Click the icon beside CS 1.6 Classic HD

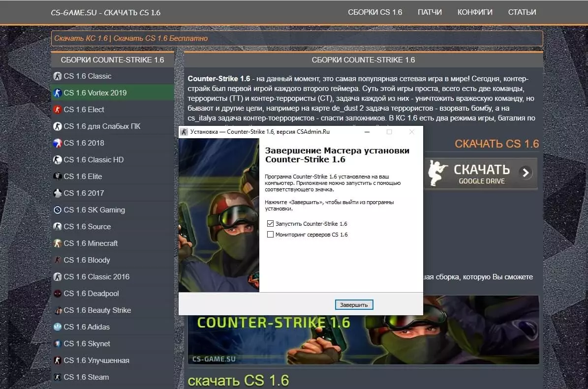(x=58, y=160)
